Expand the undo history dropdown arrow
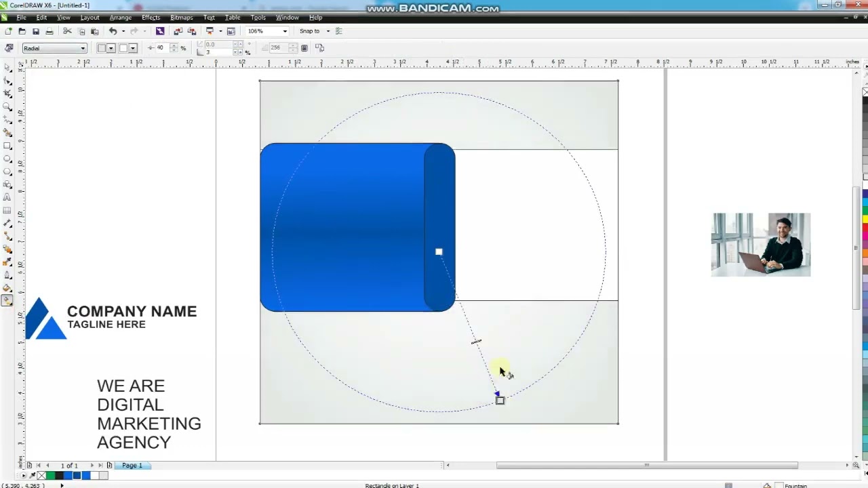This screenshot has height=488, width=868. (x=123, y=31)
